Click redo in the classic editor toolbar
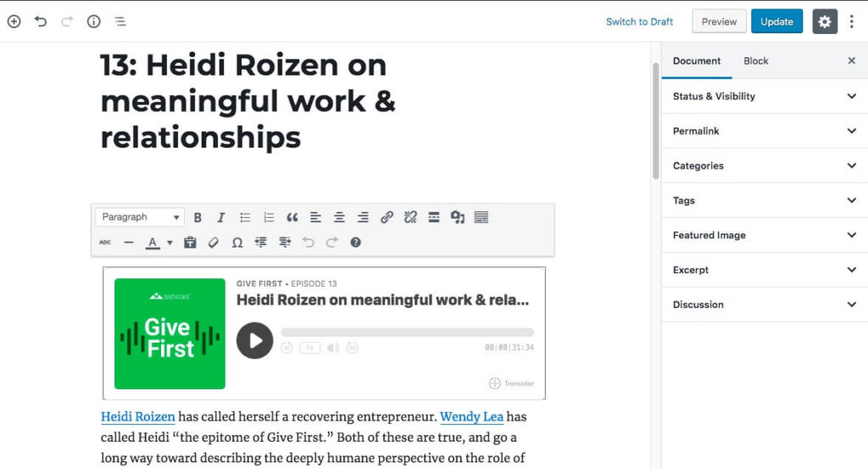The width and height of the screenshot is (868, 469). pyautogui.click(x=331, y=242)
